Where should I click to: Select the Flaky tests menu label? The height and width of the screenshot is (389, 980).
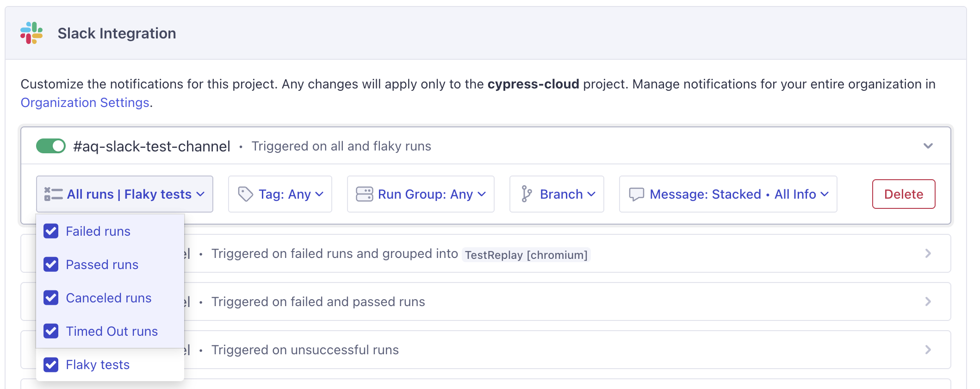click(98, 364)
